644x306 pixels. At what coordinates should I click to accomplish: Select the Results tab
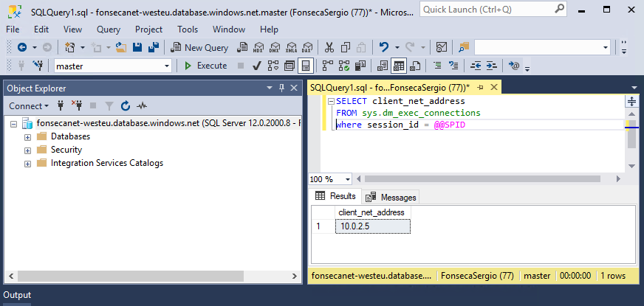click(x=335, y=196)
